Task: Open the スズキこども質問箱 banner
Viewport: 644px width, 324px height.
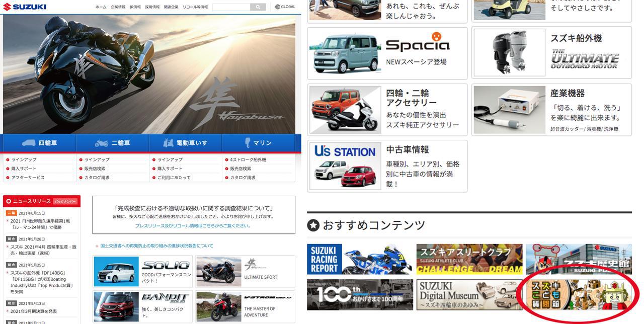Action: pyautogui.click(x=579, y=295)
